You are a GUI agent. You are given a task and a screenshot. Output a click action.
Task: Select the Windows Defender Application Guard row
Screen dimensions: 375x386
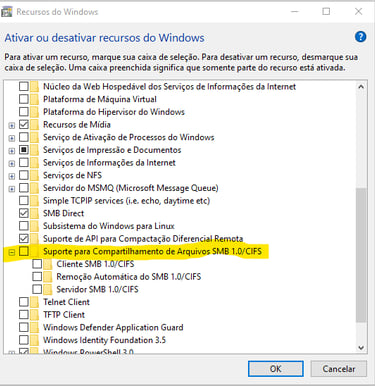pos(113,327)
